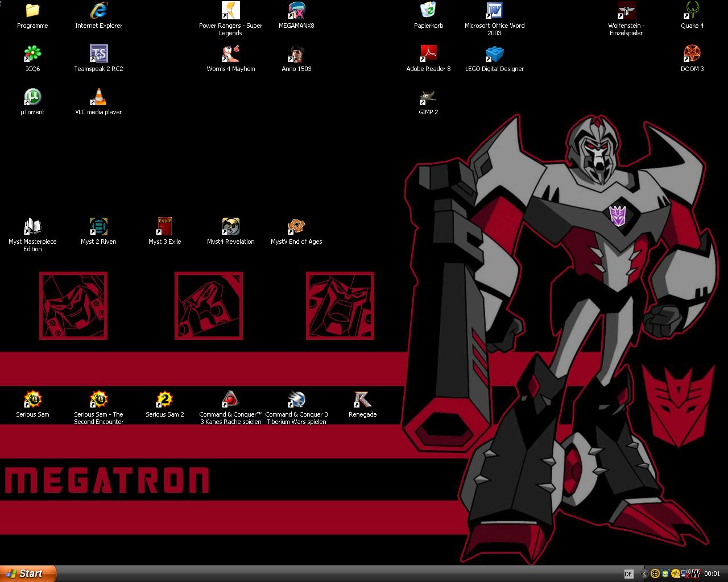This screenshot has height=582, width=728.
Task: Select Adobe Reader 8 icon
Action: tap(428, 59)
